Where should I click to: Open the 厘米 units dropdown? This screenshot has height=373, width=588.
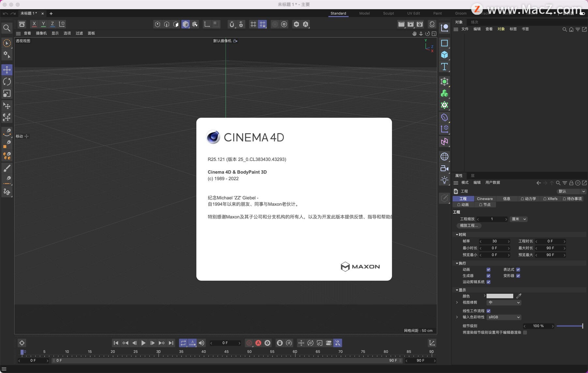click(519, 219)
